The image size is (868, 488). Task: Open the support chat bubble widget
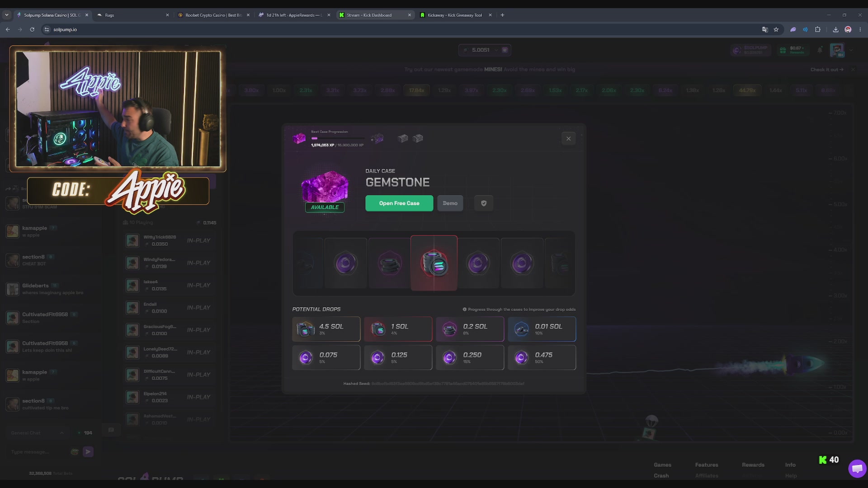click(x=857, y=469)
